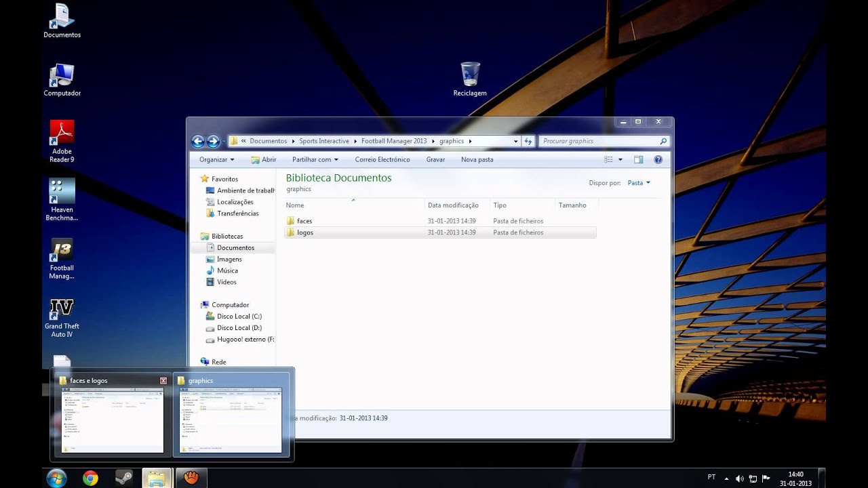This screenshot has height=488, width=868.
Task: Open the Partilhar com dropdown
Action: click(x=315, y=160)
